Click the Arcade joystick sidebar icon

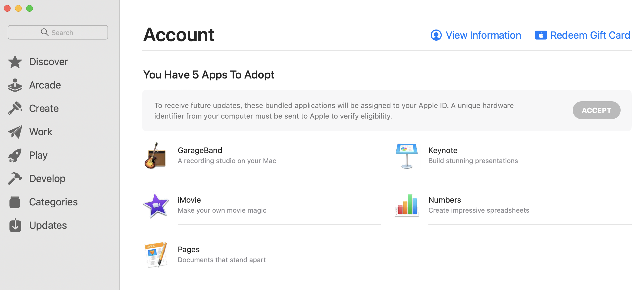[15, 85]
